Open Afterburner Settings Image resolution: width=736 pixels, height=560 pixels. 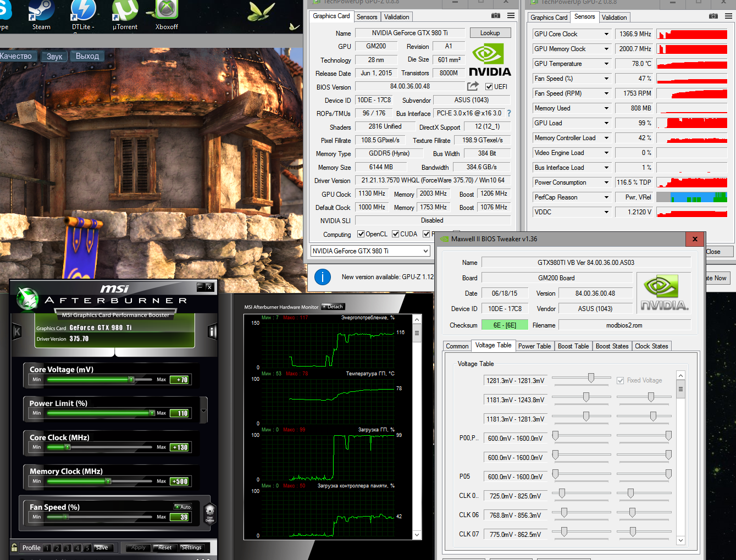(191, 547)
